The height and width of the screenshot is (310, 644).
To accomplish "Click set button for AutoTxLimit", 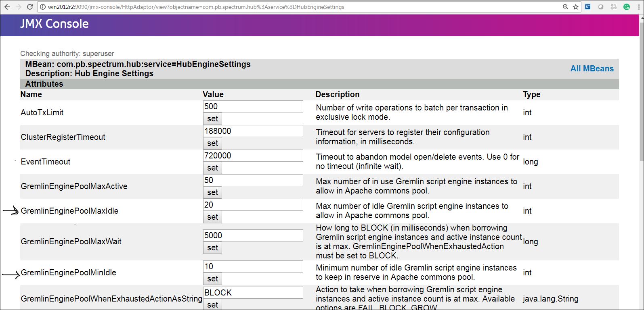I will (x=212, y=119).
